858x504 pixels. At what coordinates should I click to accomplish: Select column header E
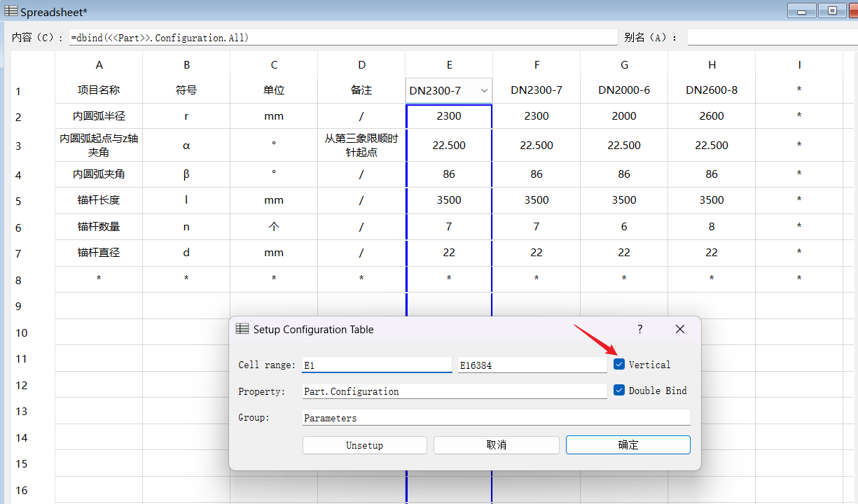click(449, 65)
